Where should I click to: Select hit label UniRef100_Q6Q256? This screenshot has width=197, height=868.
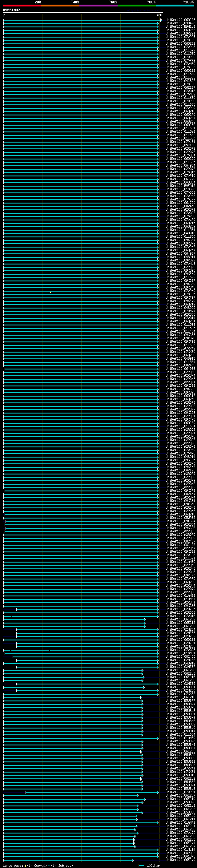[180, 399]
